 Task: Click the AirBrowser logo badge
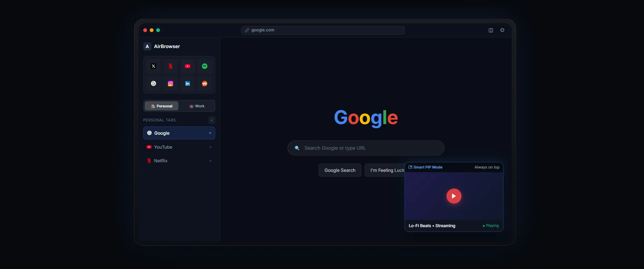tap(147, 46)
